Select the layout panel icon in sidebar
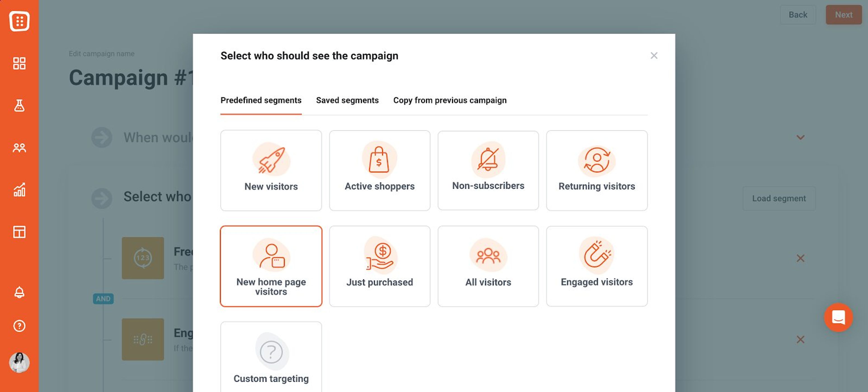The image size is (868, 392). [x=19, y=232]
